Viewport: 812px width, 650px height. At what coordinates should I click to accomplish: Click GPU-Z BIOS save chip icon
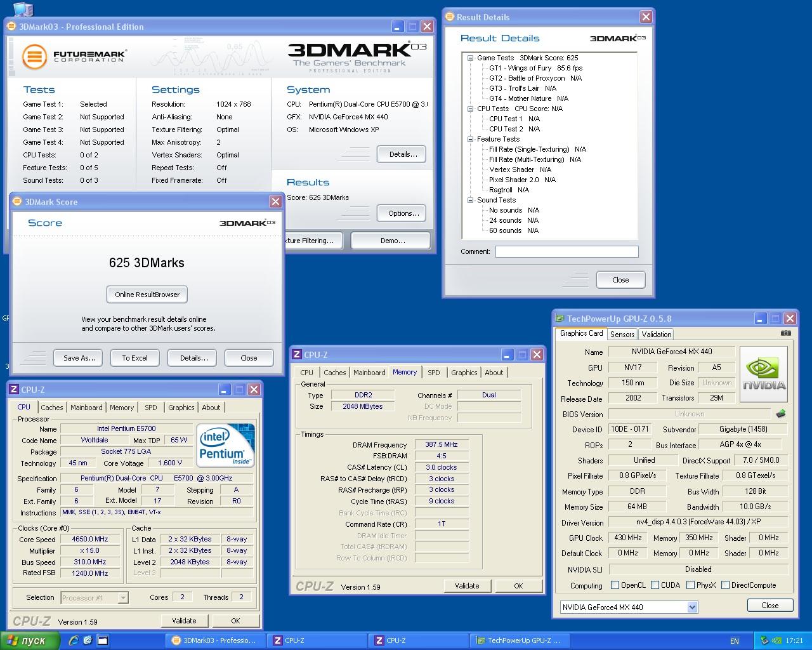[780, 414]
